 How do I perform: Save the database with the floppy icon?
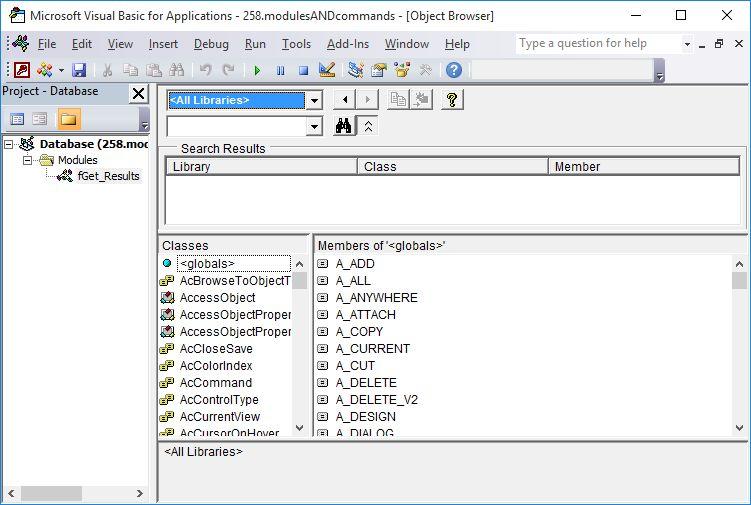[x=79, y=70]
